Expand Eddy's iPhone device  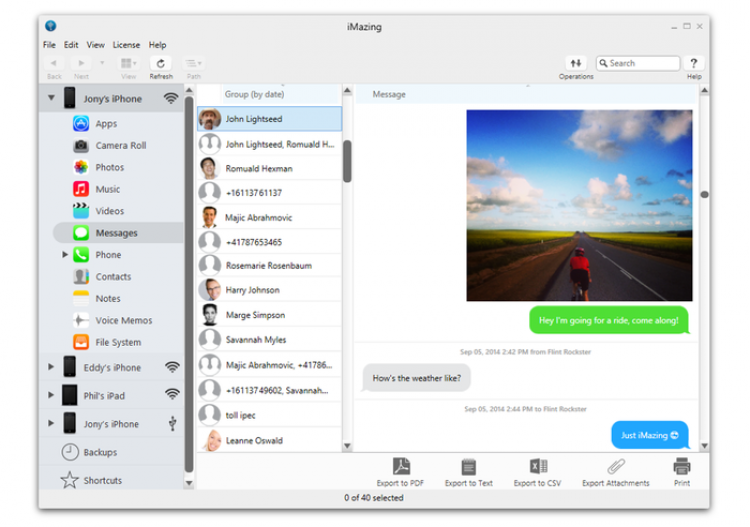coord(51,367)
